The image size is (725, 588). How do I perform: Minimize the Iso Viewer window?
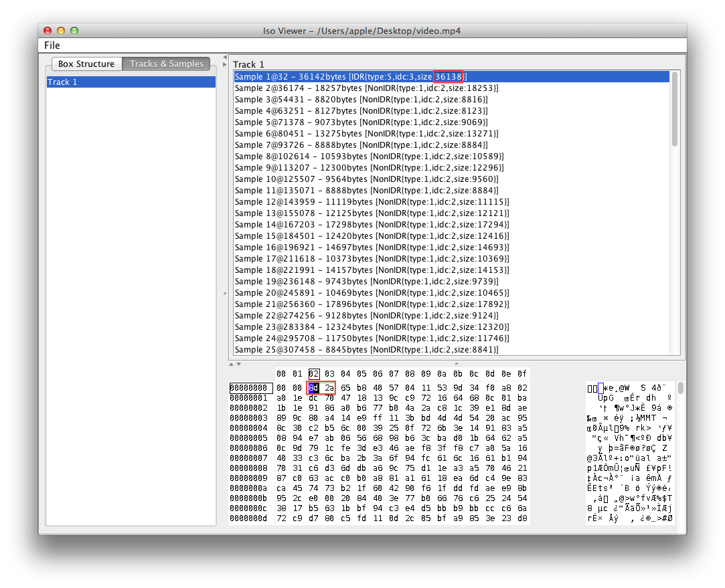click(60, 31)
